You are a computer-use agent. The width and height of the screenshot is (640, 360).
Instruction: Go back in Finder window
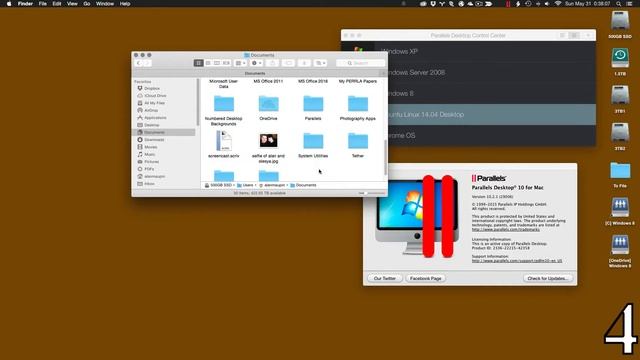coord(139,63)
